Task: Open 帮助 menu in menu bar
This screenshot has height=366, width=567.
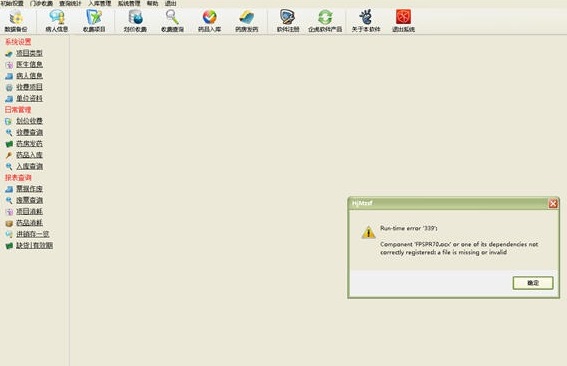Action: tap(152, 4)
